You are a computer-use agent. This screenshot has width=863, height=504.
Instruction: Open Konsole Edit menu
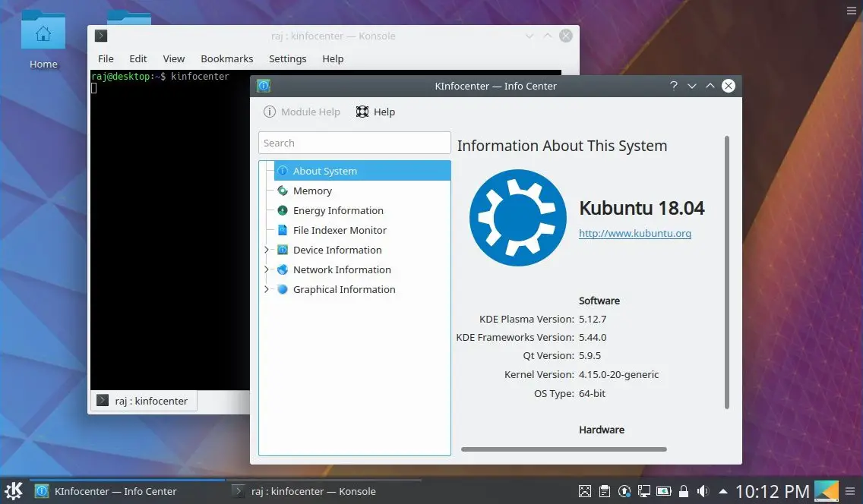(x=138, y=58)
